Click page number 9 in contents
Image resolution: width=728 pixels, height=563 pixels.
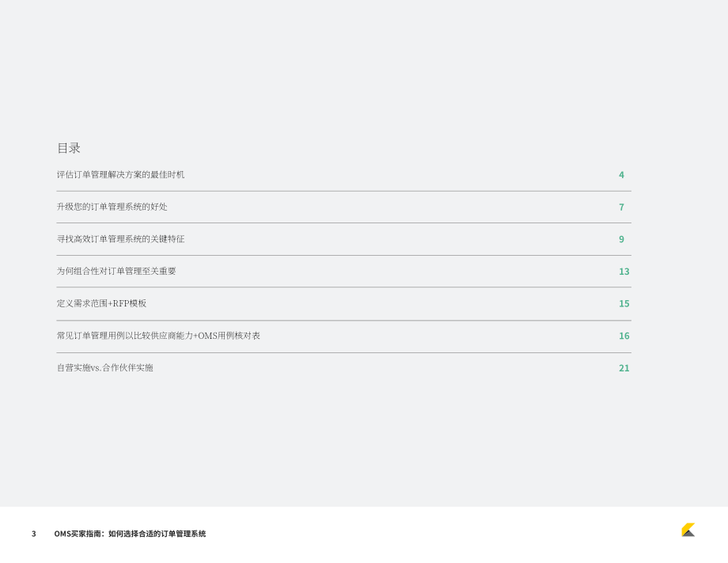[621, 239]
